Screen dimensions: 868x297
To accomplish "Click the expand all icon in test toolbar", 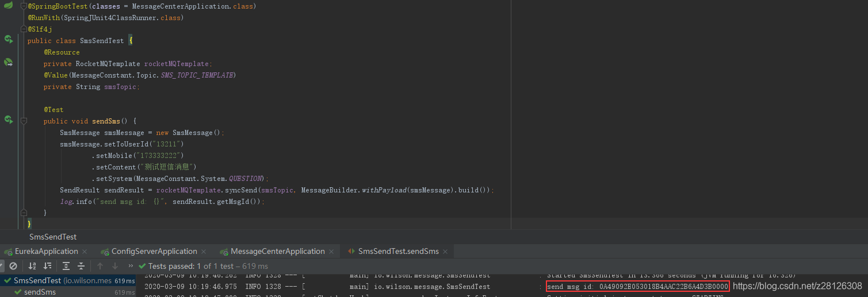I will coord(66,266).
